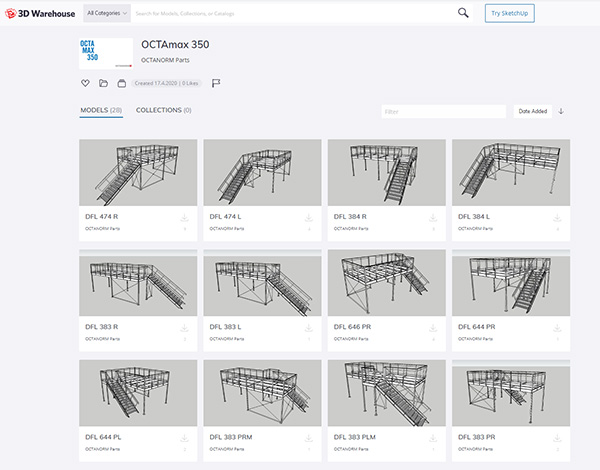Open the DFL 384 L model thumbnail

click(x=511, y=173)
